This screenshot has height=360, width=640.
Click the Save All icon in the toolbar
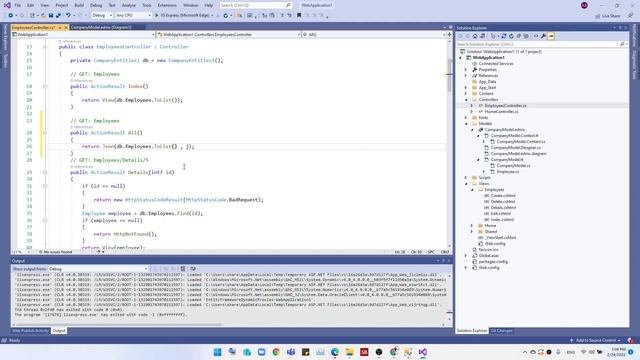tap(58, 15)
